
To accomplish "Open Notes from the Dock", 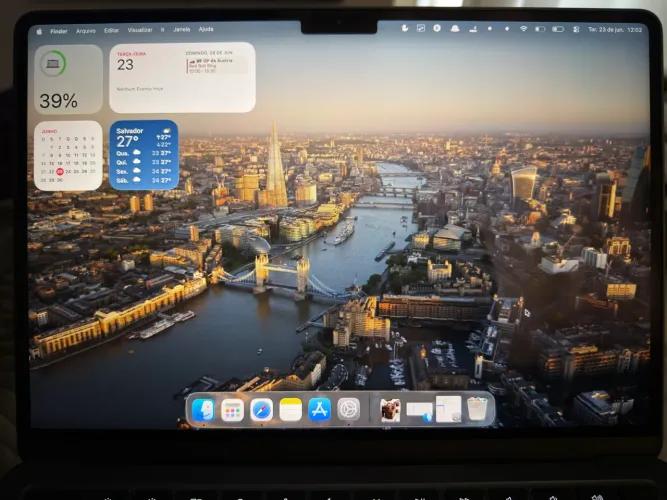I will tap(291, 410).
